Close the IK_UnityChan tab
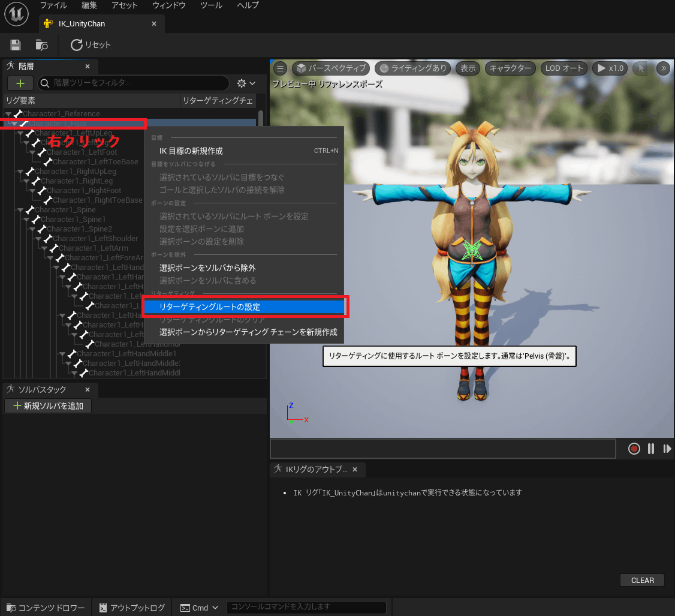Image resolution: width=675 pixels, height=616 pixels. point(154,24)
